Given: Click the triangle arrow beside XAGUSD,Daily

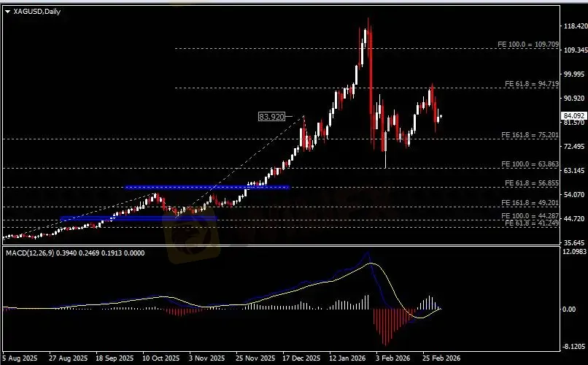Looking at the screenshot, I should tap(7, 10).
